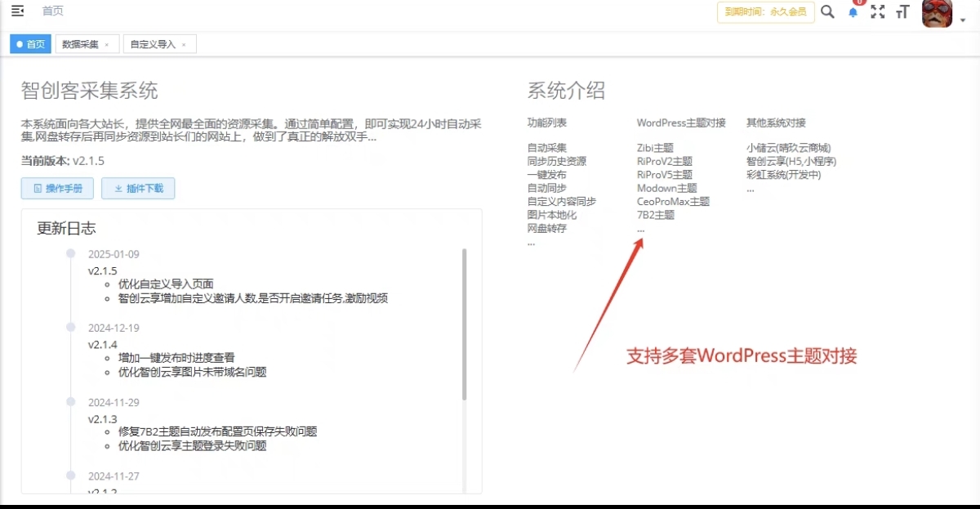Click the book icon on 操作手册 button
Screen dimensions: 980x509
(39, 188)
